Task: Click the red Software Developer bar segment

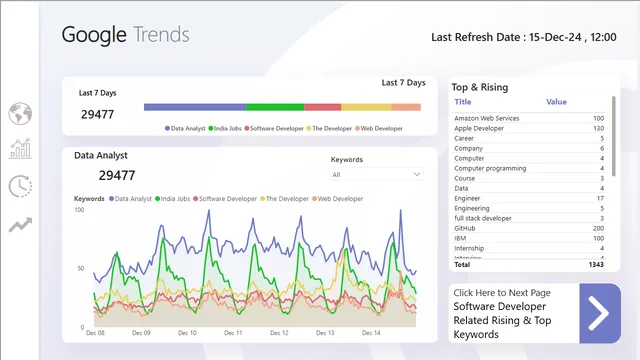Action: point(322,107)
